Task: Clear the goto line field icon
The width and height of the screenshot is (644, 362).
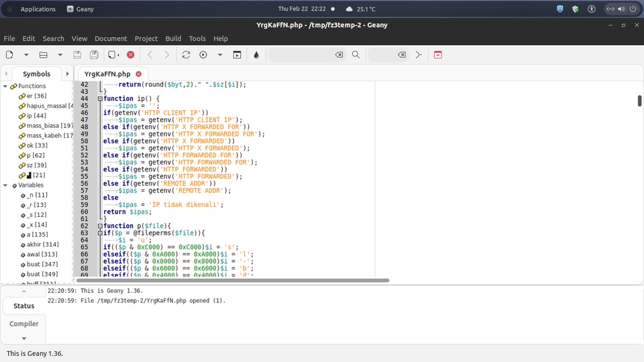Action: pyautogui.click(x=402, y=54)
